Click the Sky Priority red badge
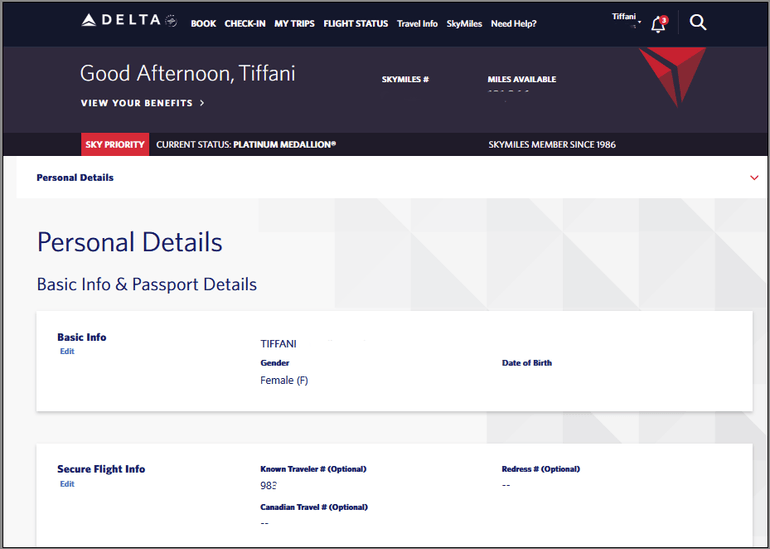Image resolution: width=770 pixels, height=549 pixels. [116, 144]
